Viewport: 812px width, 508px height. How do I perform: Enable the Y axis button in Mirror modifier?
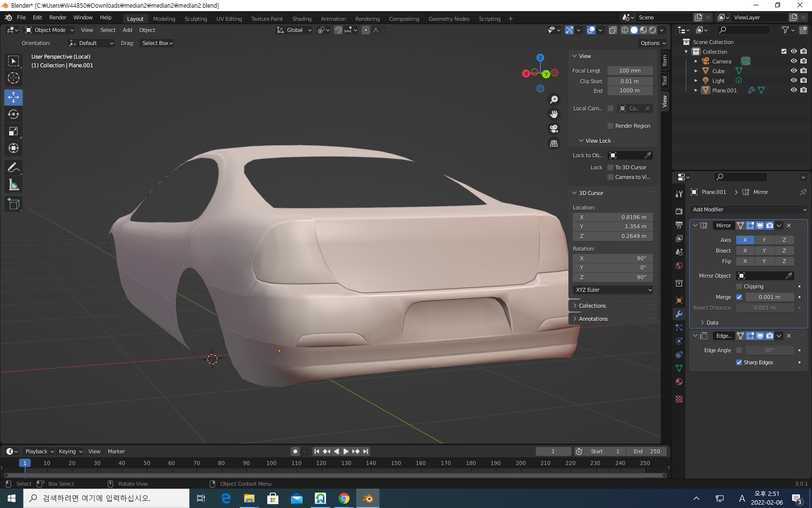point(764,240)
